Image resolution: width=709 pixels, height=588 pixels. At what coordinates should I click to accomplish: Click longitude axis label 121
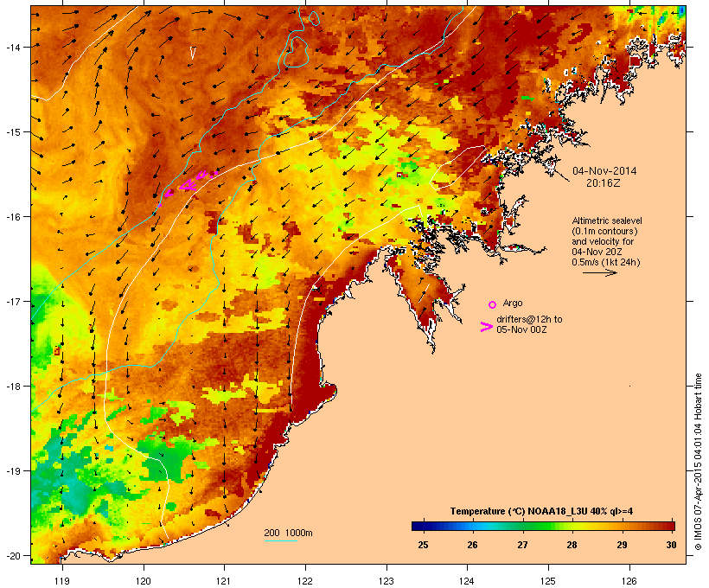[x=224, y=581]
